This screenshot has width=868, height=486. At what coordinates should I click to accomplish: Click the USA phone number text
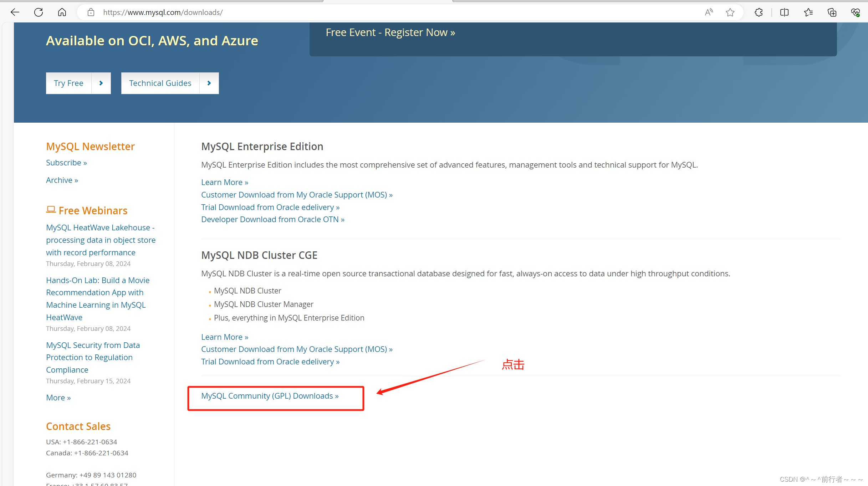82,442
